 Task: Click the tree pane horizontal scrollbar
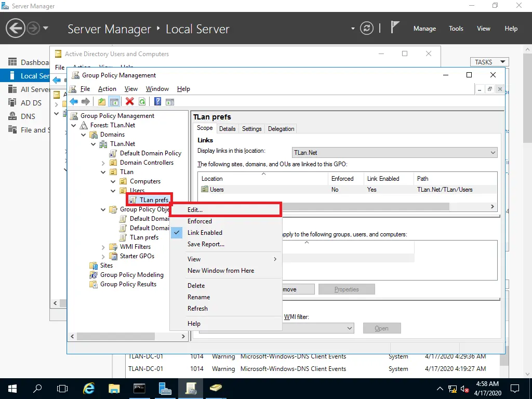pos(116,336)
